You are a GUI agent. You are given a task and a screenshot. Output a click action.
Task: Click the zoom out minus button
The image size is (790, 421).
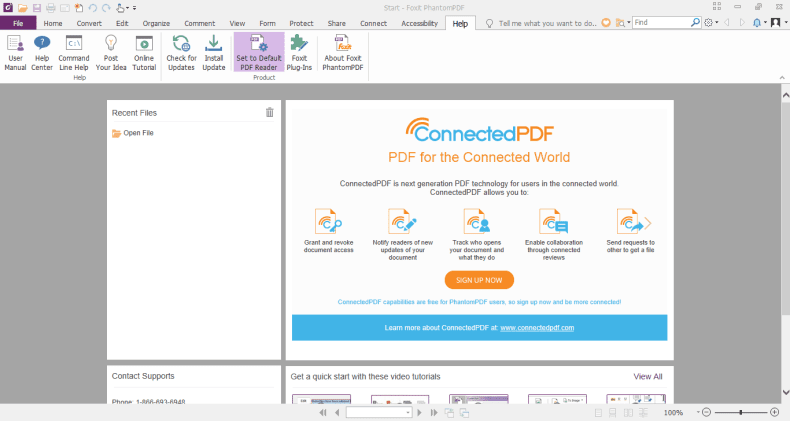click(706, 412)
